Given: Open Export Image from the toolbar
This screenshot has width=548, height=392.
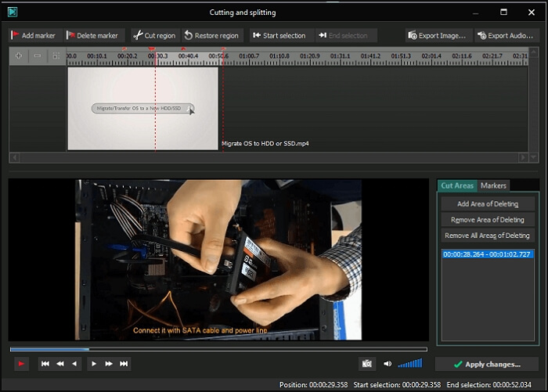Looking at the screenshot, I should 439,35.
